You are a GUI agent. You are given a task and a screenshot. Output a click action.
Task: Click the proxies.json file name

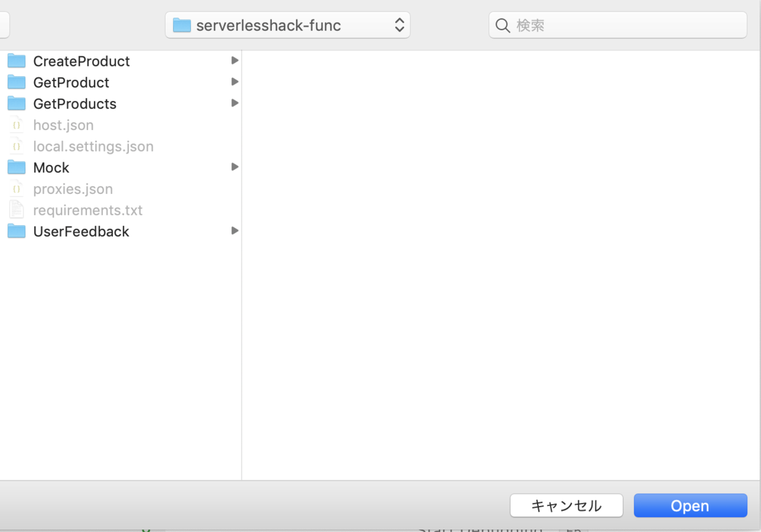[x=73, y=189]
